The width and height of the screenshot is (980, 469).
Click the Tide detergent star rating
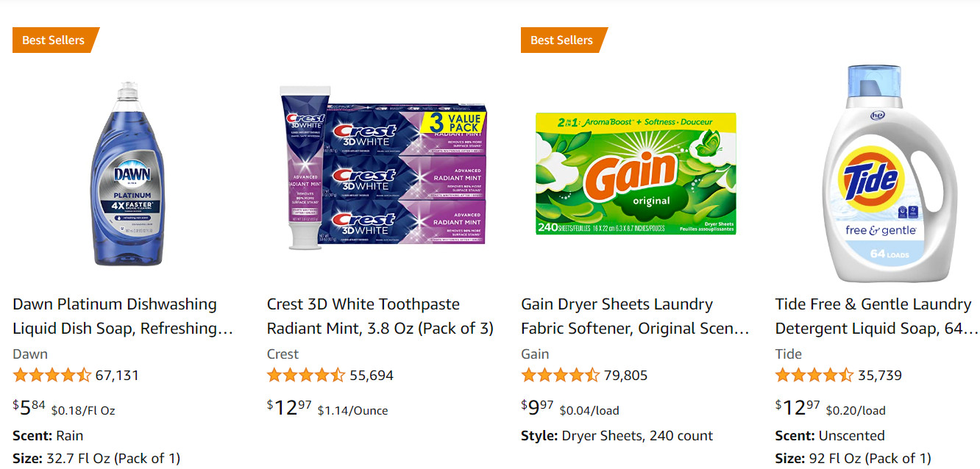pyautogui.click(x=814, y=376)
